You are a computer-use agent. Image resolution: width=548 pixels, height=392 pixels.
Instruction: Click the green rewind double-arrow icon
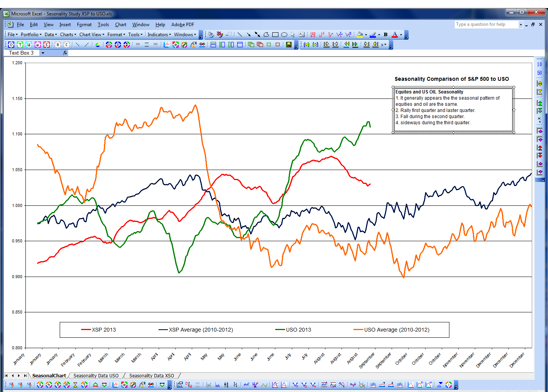[346, 45]
